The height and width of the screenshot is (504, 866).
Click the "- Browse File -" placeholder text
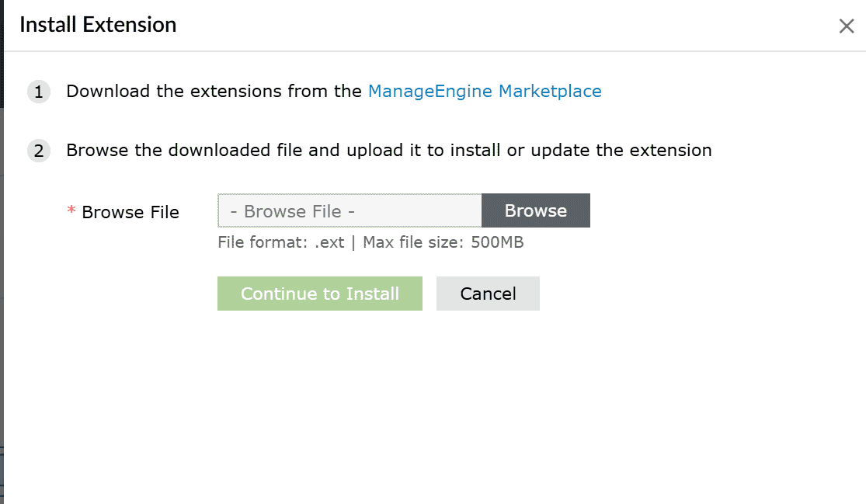[293, 211]
